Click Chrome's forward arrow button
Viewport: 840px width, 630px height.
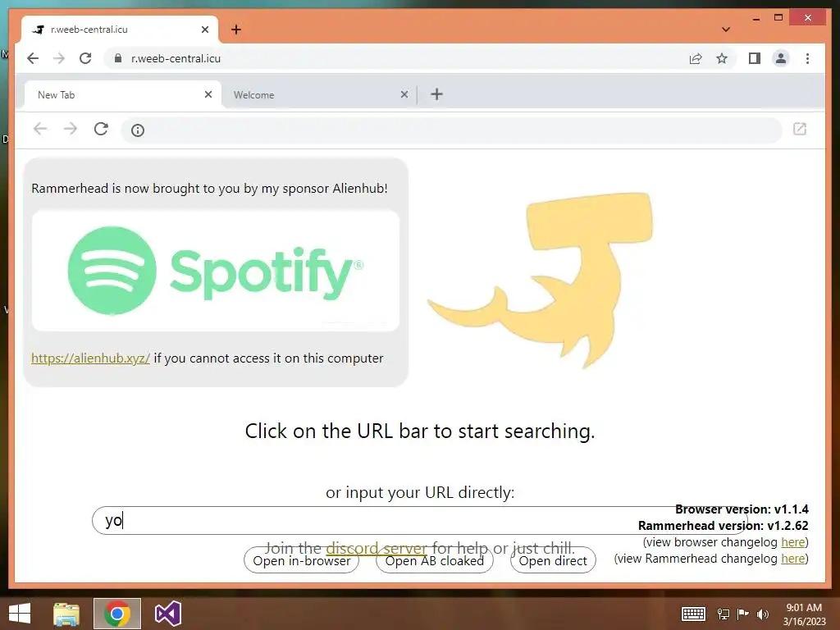(x=59, y=58)
